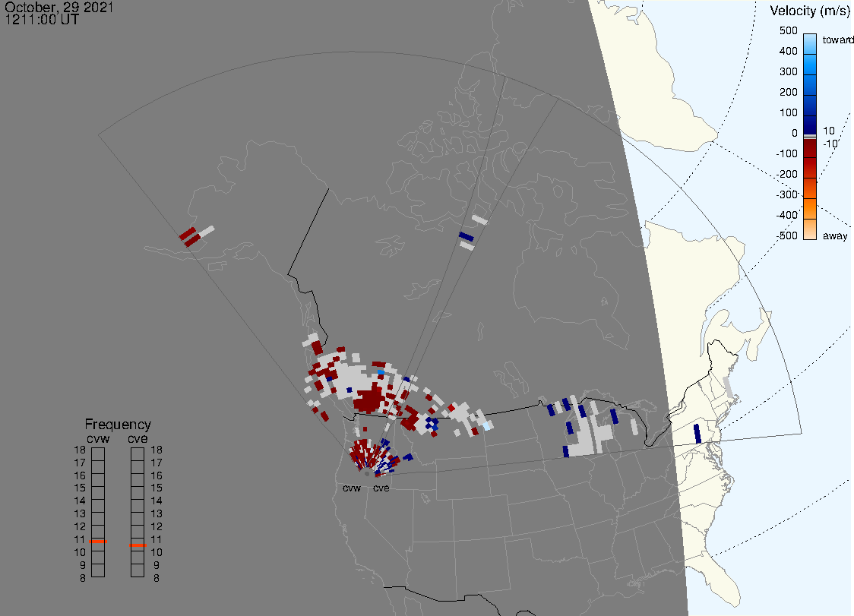This screenshot has width=854, height=616.
Task: Click the 100 tick label on velocity scale
Action: (x=788, y=112)
